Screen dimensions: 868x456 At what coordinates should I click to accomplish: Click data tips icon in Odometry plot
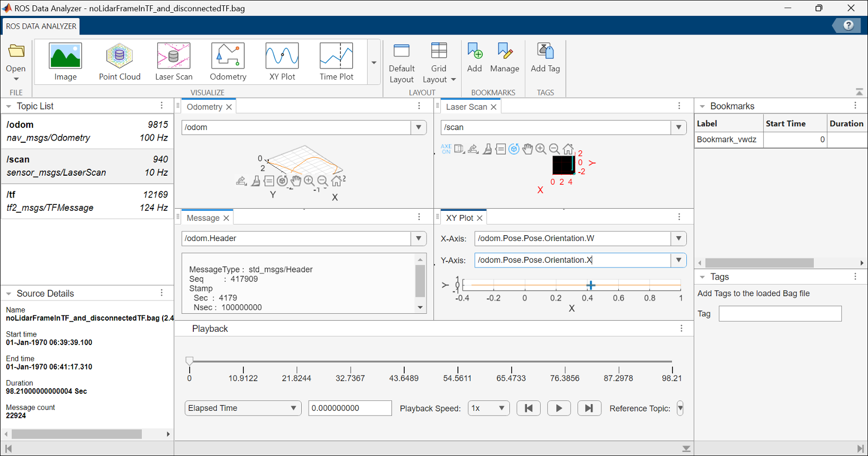click(269, 181)
